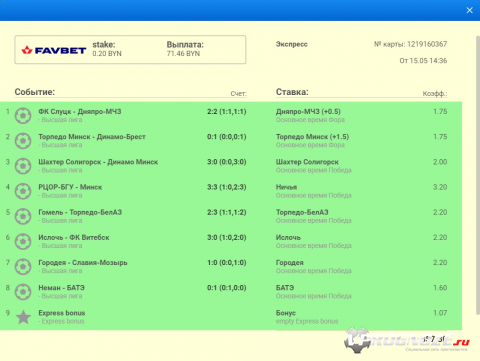Click the FAVBET logo

(x=54, y=50)
